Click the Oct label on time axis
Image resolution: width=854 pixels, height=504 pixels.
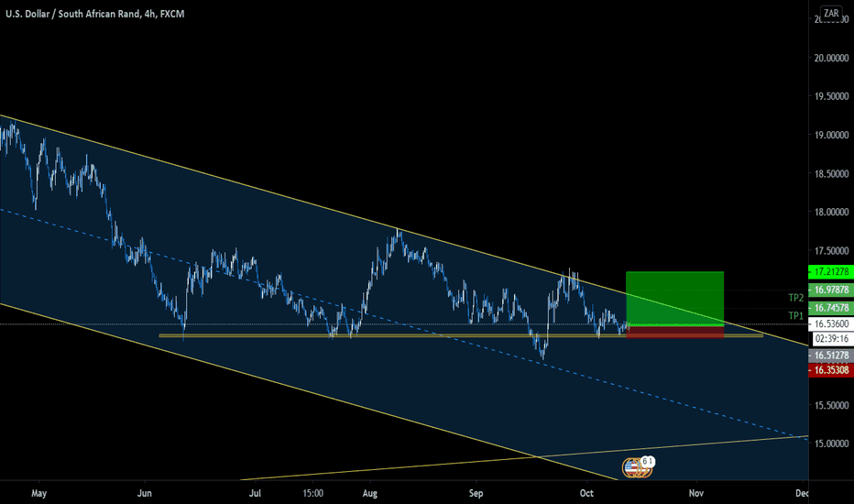[x=586, y=493]
